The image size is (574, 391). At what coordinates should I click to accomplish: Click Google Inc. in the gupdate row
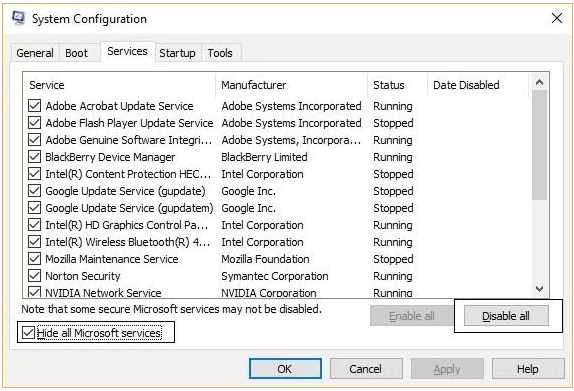tap(249, 191)
